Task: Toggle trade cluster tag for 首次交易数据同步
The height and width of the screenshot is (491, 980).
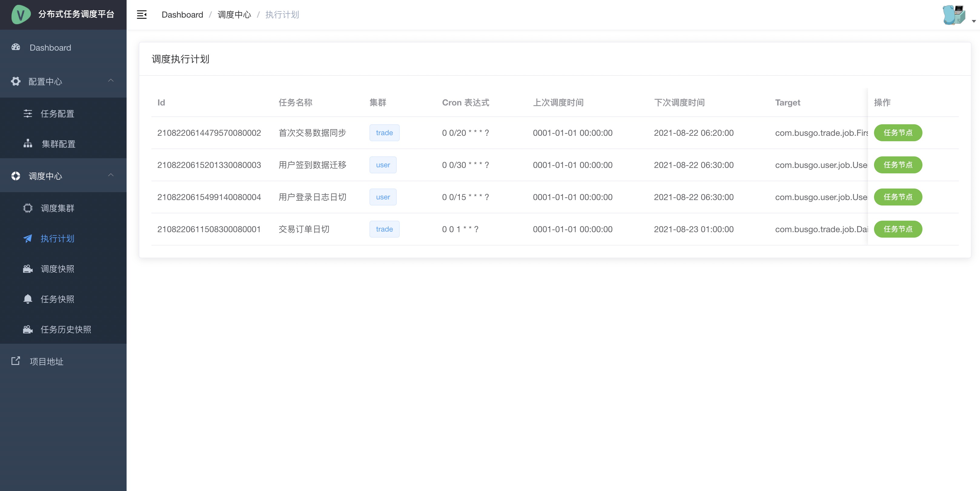Action: pos(383,132)
